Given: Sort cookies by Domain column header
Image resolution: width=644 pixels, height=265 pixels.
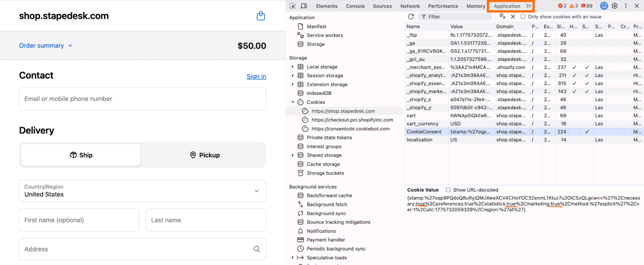Looking at the screenshot, I should click(512, 26).
